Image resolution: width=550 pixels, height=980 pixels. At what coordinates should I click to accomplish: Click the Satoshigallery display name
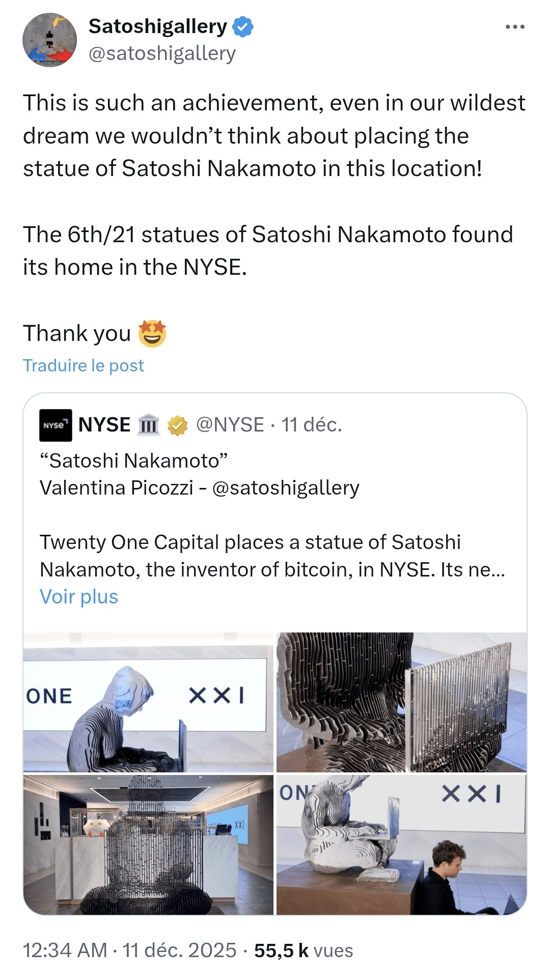click(x=158, y=26)
